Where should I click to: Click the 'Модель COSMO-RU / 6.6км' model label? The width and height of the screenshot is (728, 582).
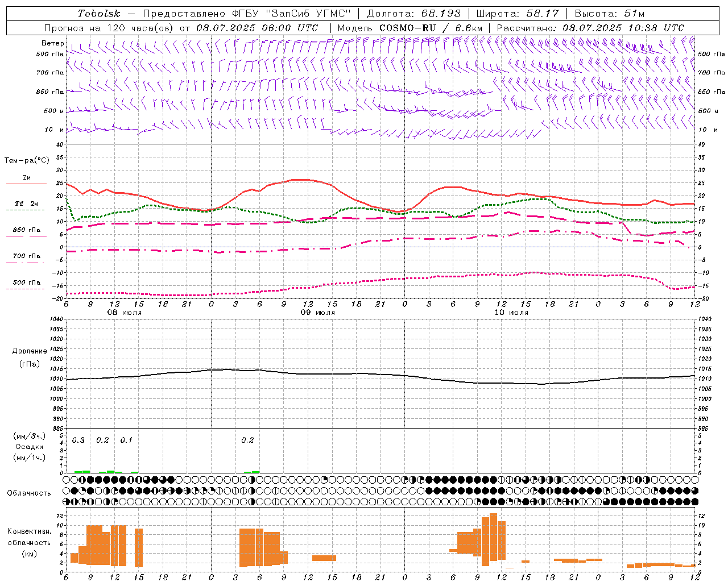click(409, 28)
